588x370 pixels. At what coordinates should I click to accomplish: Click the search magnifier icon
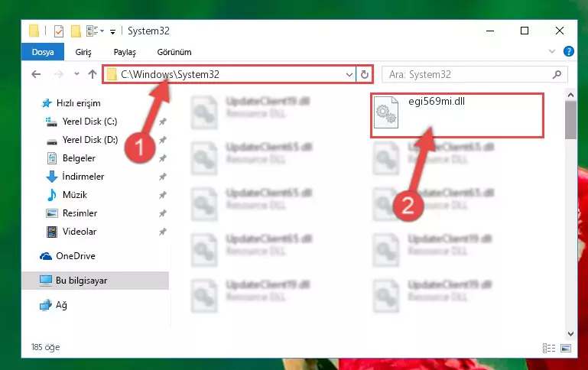[557, 75]
